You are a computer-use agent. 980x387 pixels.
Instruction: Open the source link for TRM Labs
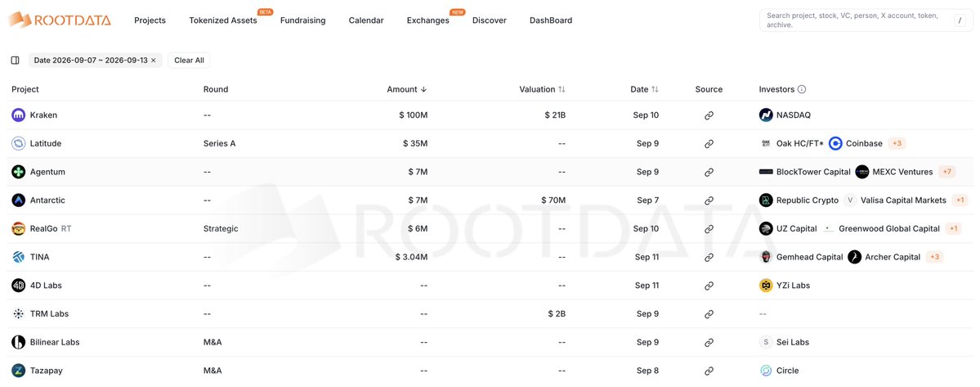tap(709, 314)
